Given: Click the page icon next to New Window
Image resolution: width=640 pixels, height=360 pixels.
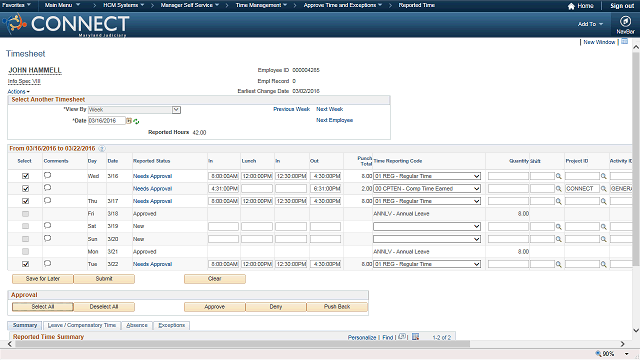Looking at the screenshot, I should [624, 42].
